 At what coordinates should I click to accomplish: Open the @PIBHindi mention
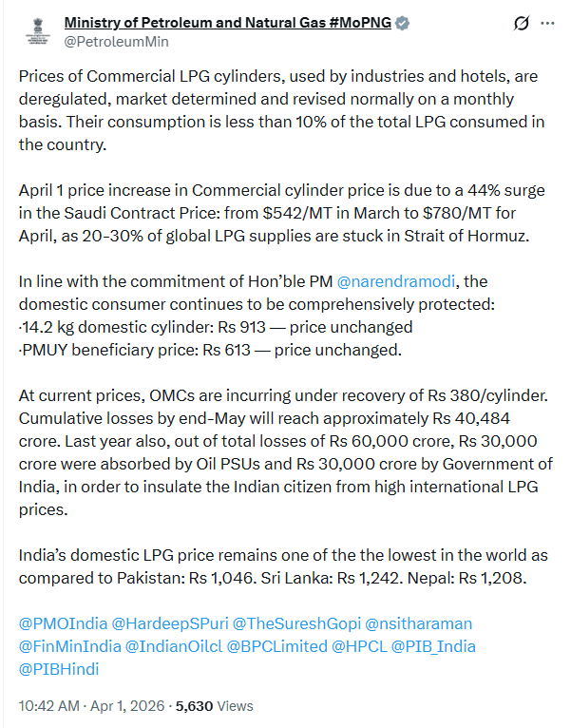click(59, 669)
